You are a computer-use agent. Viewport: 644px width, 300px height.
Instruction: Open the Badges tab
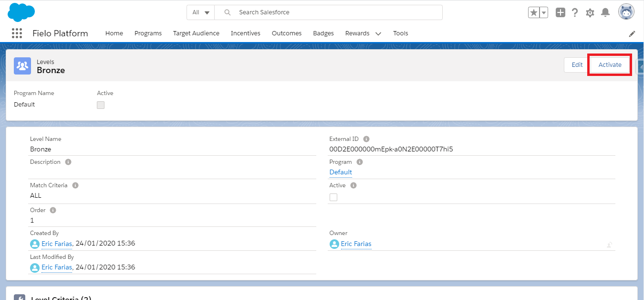point(323,33)
